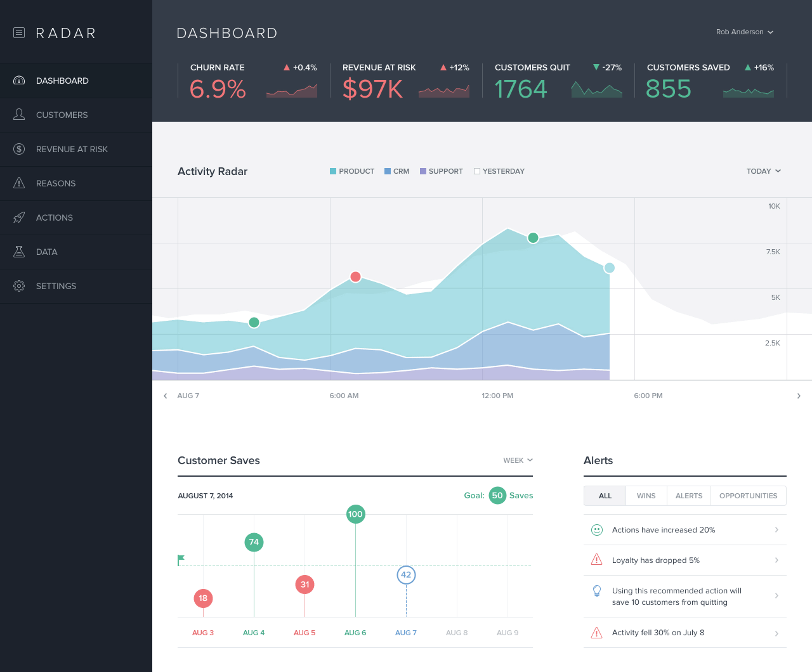This screenshot has height=672, width=812.
Task: Select the Actions paper-plane icon
Action: [x=19, y=217]
